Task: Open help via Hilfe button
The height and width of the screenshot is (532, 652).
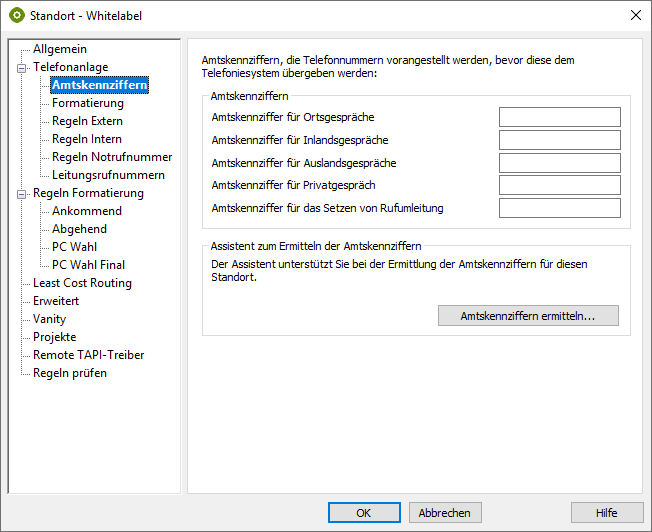Action: pos(606,512)
